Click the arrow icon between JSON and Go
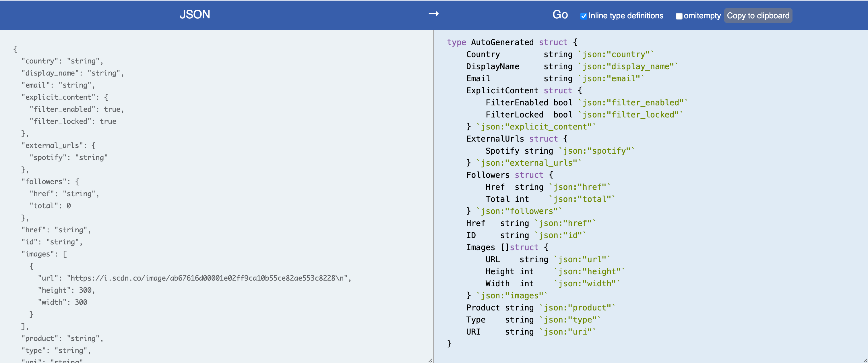Viewport: 868px width, 363px height. pyautogui.click(x=433, y=14)
